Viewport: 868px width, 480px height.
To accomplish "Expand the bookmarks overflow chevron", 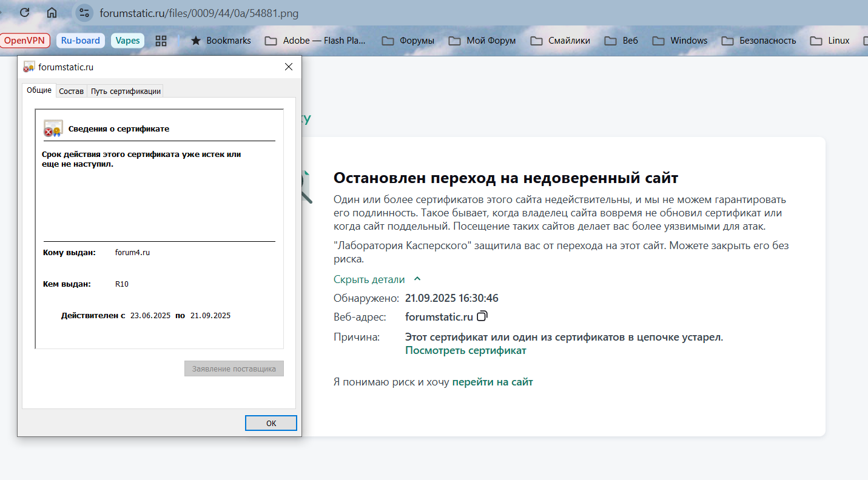I will (x=866, y=40).
